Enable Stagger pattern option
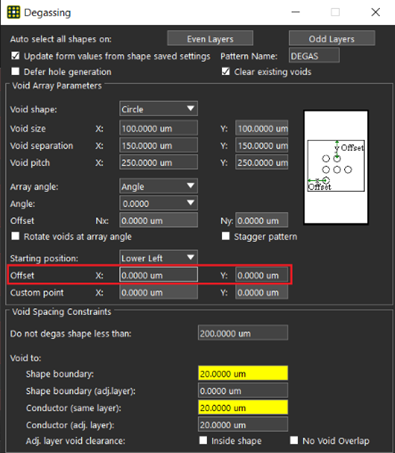The image size is (395, 453). coord(226,236)
